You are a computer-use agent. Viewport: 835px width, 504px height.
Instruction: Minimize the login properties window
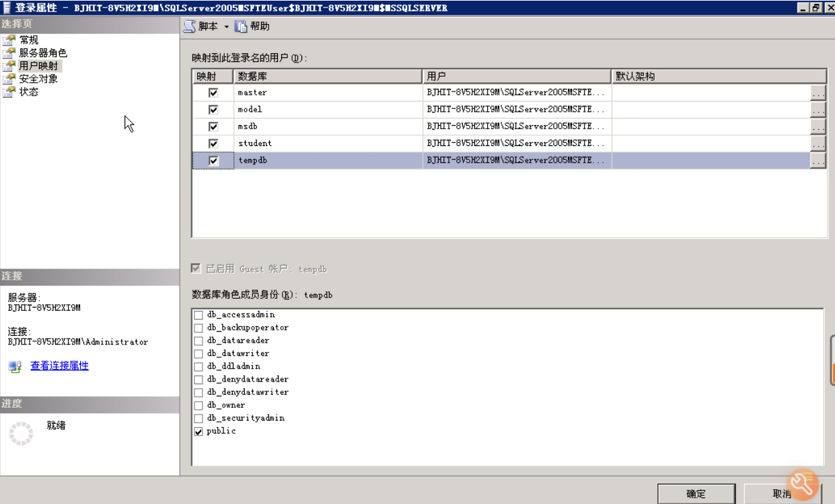coord(803,7)
